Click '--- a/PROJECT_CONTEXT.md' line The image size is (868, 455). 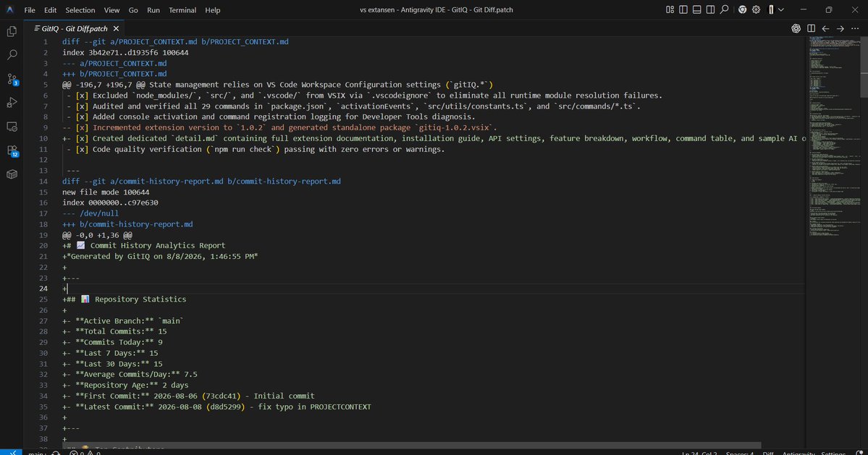[x=114, y=63]
